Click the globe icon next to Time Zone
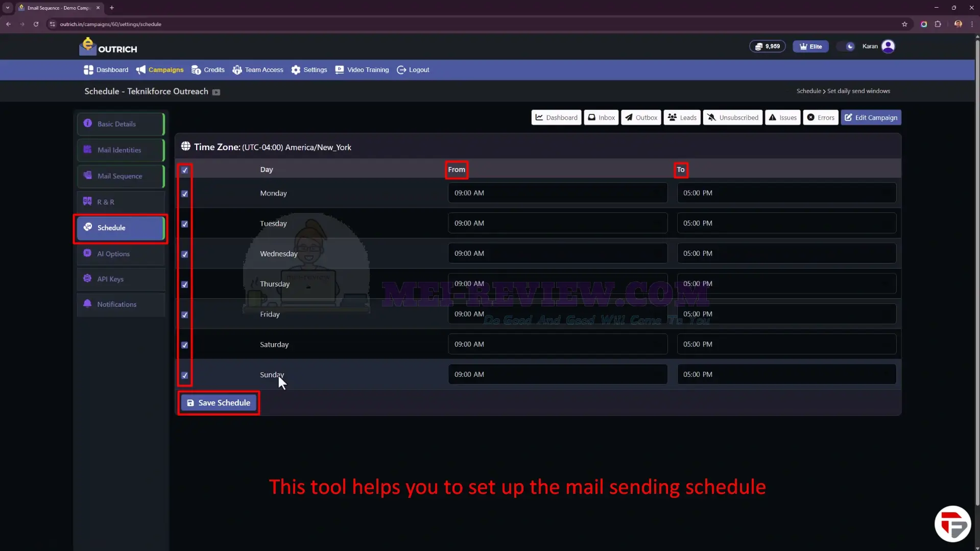Image resolution: width=980 pixels, height=551 pixels. 186,147
